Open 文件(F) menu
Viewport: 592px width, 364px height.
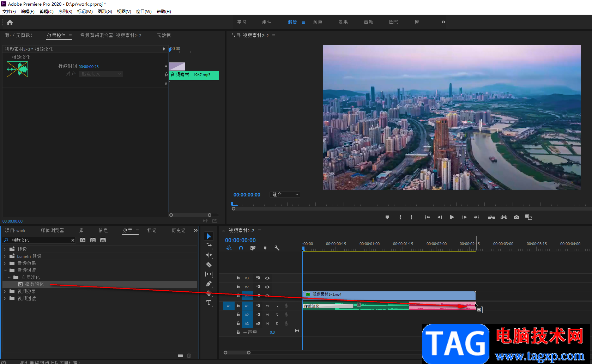[9, 12]
